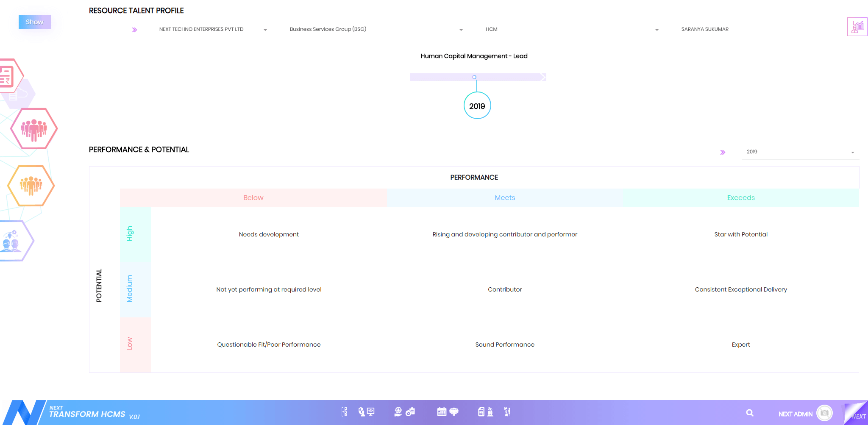The width and height of the screenshot is (868, 425).
Task: Open the calendar icon in bottom bar
Action: 442,412
